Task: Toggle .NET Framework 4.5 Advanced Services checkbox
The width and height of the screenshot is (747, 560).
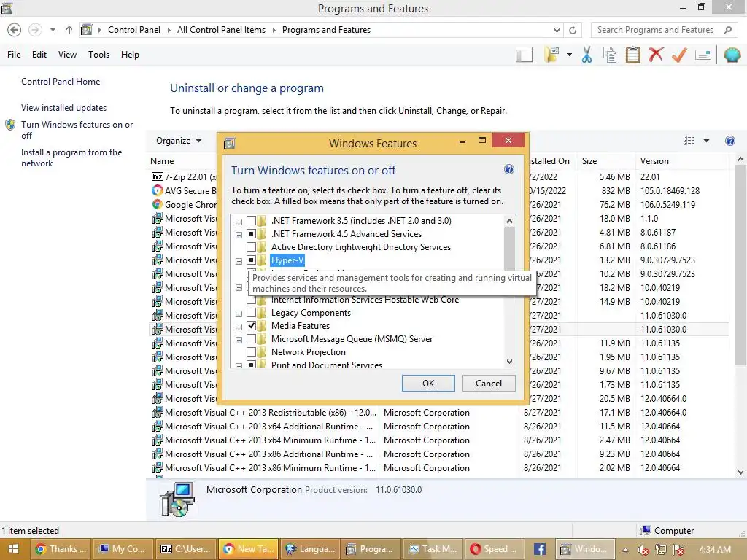Action: [x=251, y=234]
